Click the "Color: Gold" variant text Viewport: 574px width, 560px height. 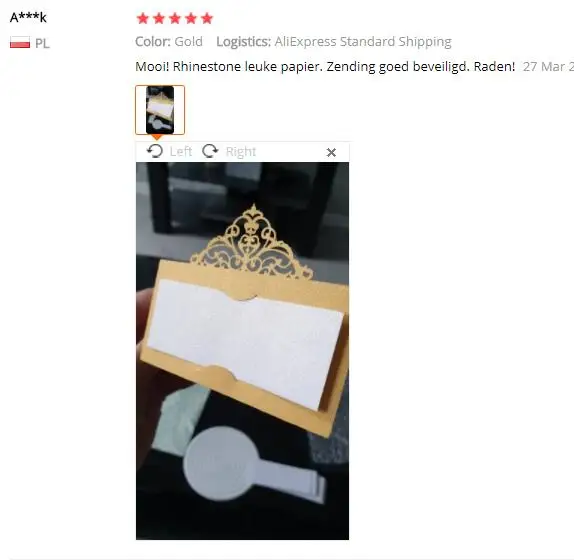(169, 42)
